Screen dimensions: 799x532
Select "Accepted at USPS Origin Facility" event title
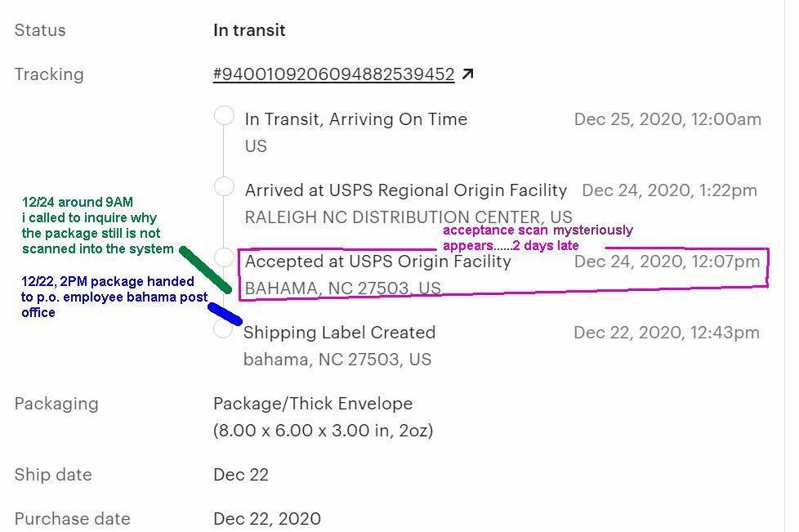tap(377, 262)
